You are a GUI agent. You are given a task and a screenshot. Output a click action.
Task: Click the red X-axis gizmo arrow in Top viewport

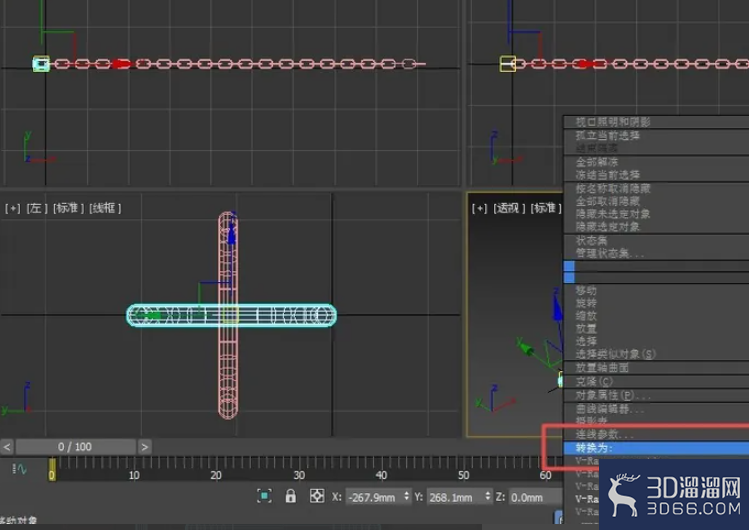coord(122,64)
